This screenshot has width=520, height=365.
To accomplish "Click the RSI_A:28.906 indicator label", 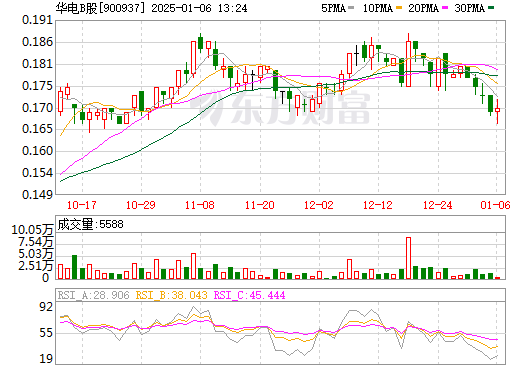I will point(93,295).
